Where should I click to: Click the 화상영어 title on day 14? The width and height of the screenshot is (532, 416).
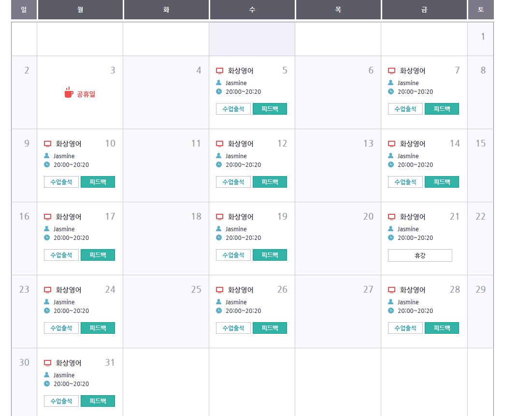(x=413, y=144)
